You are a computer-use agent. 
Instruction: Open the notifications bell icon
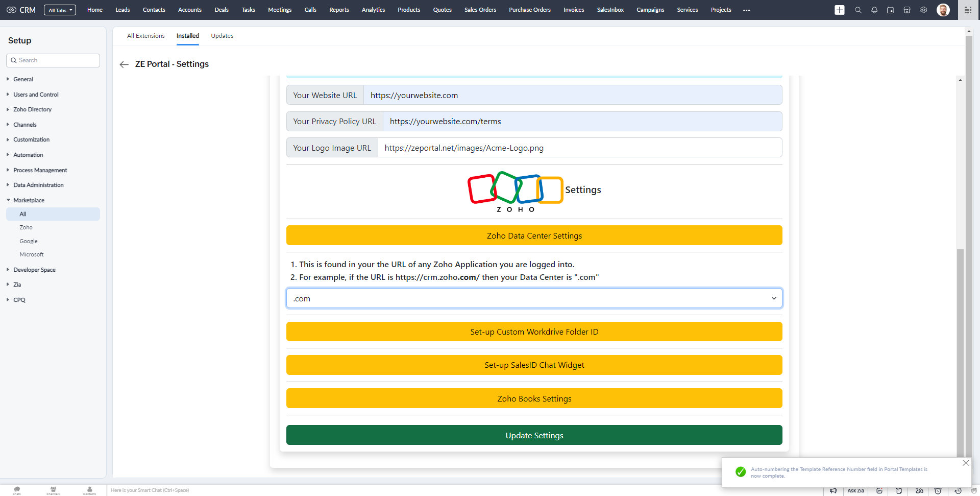point(874,10)
